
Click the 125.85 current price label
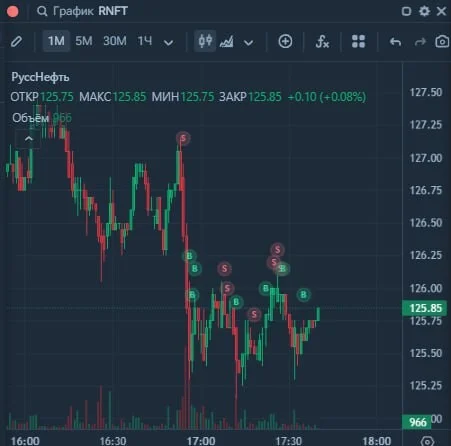(x=425, y=308)
